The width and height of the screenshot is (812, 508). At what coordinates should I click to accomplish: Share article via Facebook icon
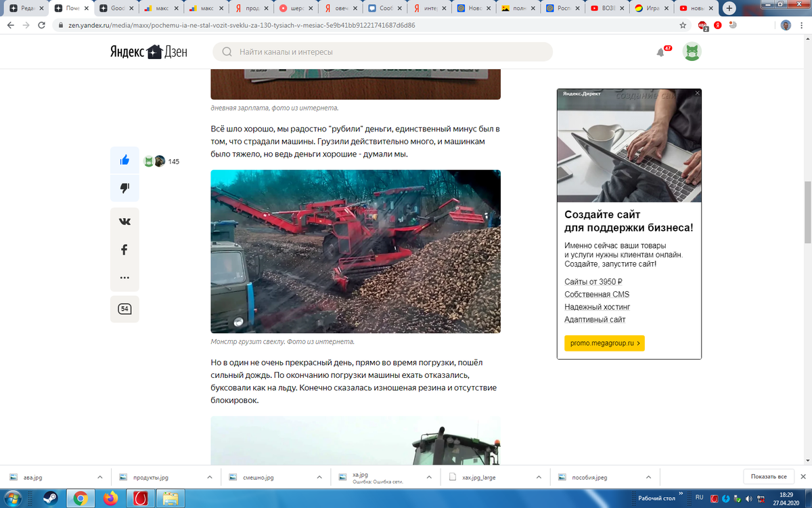(x=125, y=249)
